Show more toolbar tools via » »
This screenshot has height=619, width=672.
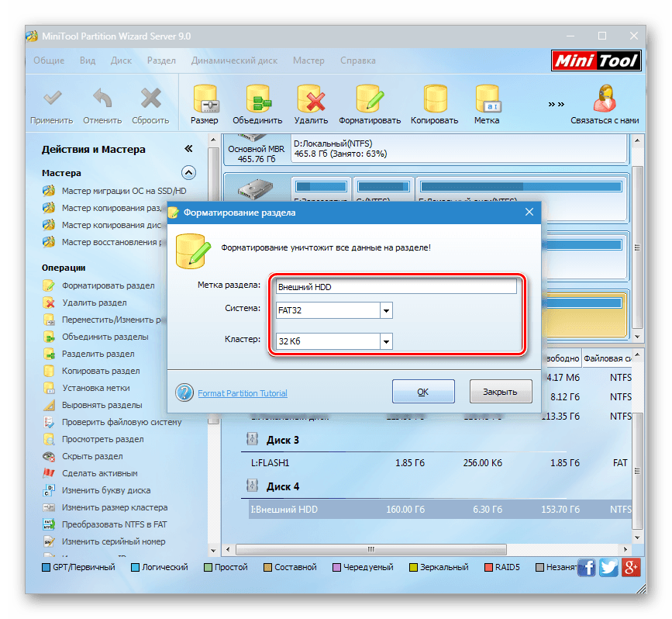[556, 104]
